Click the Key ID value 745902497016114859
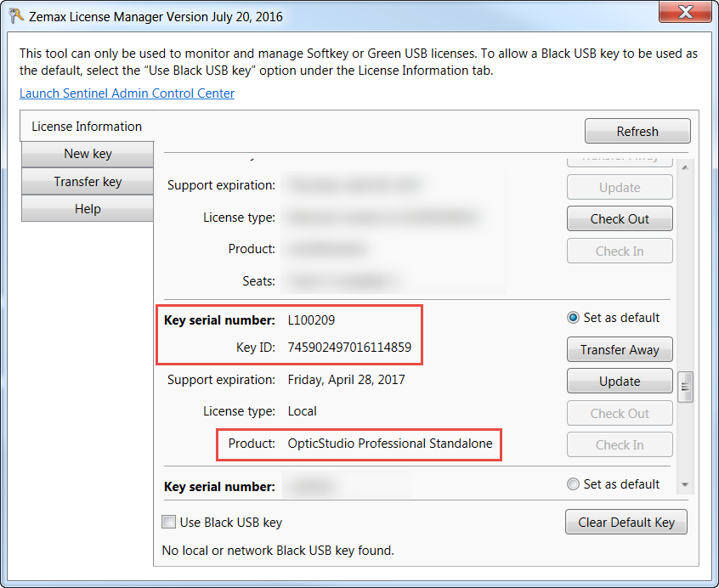This screenshot has height=588, width=719. click(x=349, y=348)
